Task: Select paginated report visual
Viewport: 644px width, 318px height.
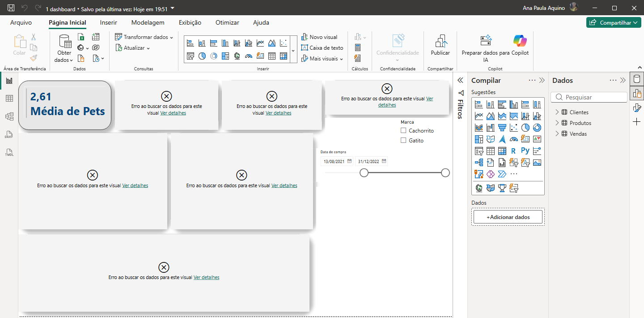Action: coord(502,163)
